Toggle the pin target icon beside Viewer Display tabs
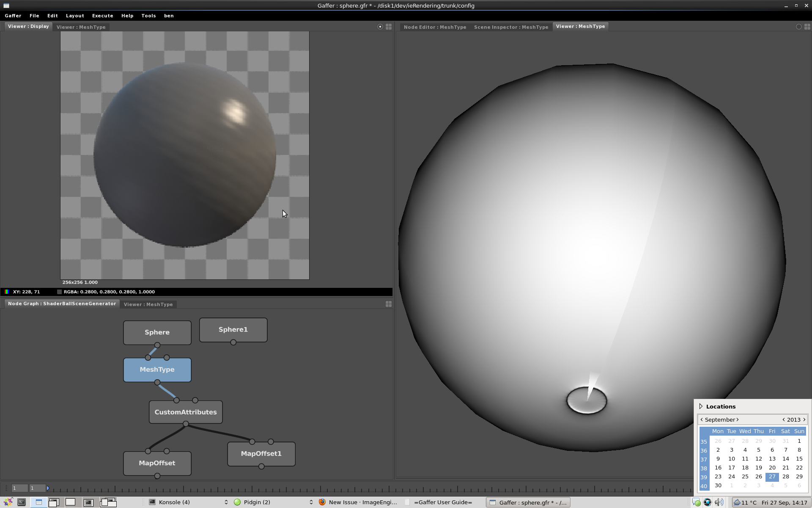This screenshot has width=812, height=508. tap(380, 27)
